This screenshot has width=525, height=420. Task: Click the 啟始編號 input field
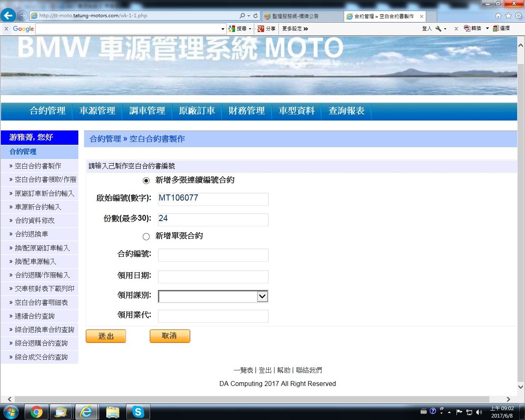tap(213, 199)
